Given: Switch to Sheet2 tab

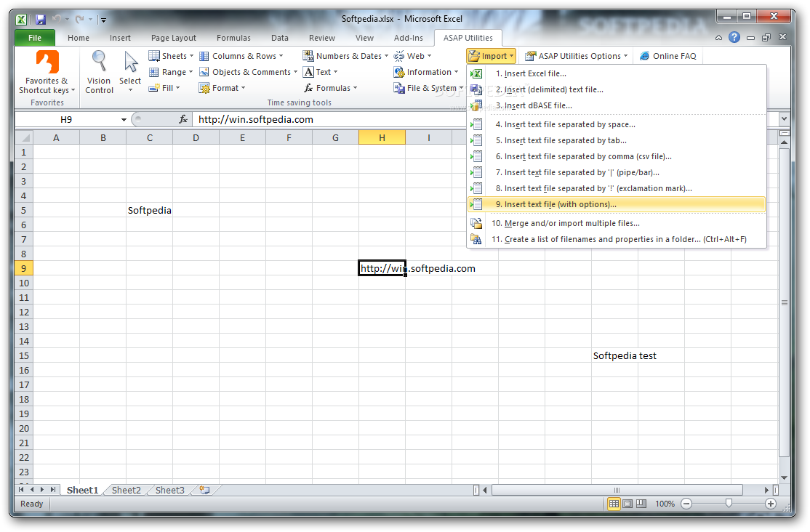Looking at the screenshot, I should [126, 490].
